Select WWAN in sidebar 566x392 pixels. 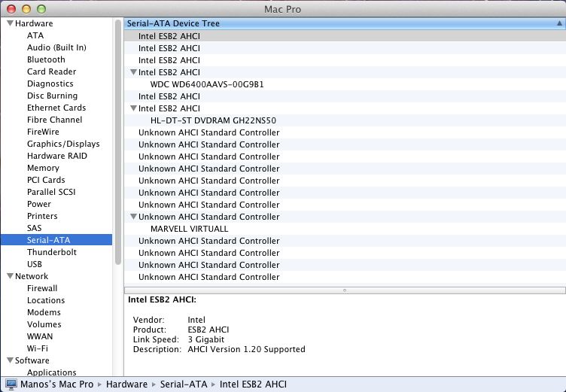pyautogui.click(x=40, y=336)
